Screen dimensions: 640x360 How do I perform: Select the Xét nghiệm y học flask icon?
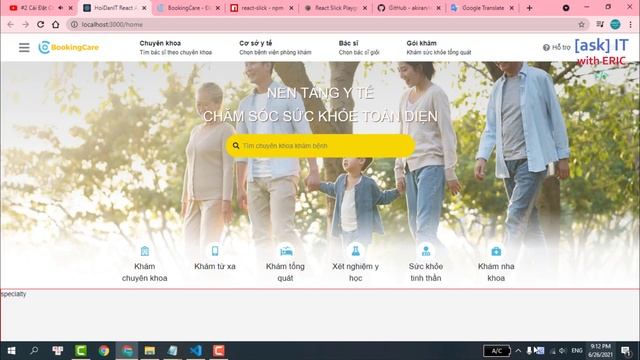point(356,251)
